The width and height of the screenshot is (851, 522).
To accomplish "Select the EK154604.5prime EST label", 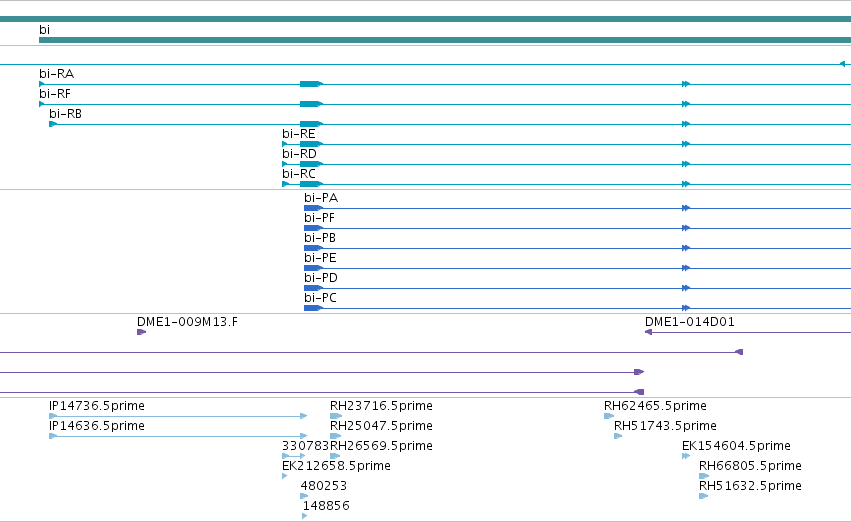I will coord(736,447).
